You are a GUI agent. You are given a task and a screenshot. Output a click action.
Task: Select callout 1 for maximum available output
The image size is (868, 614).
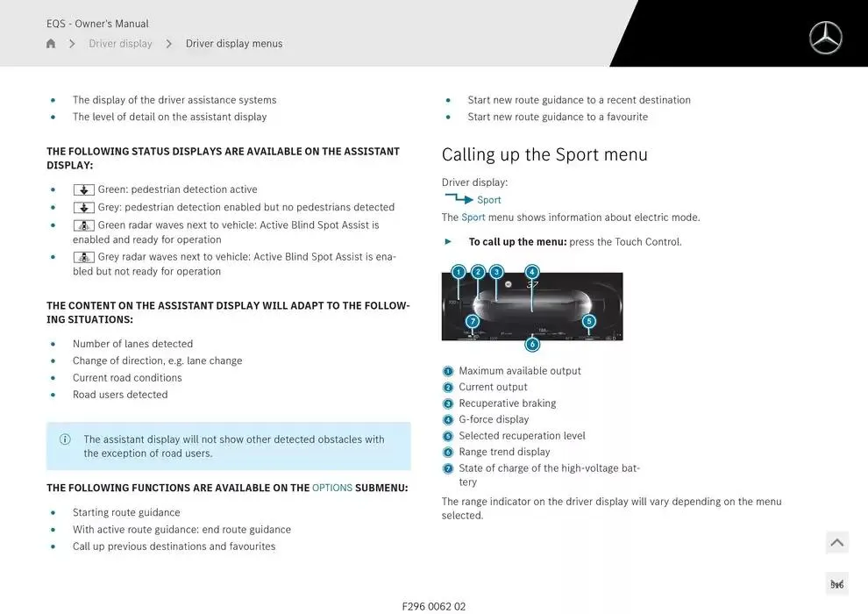pos(458,272)
